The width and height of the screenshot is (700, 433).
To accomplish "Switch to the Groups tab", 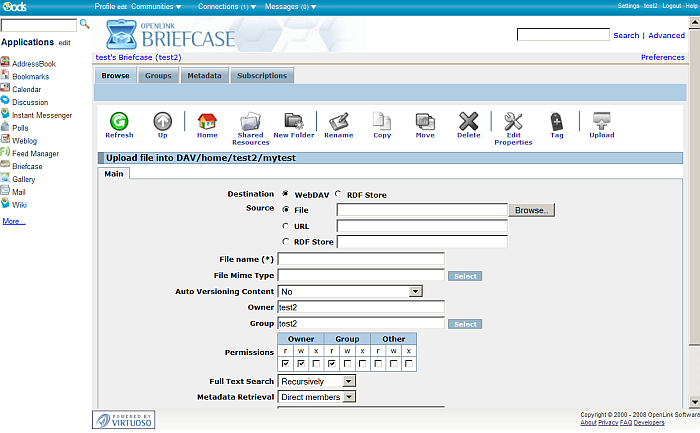I will tap(158, 75).
